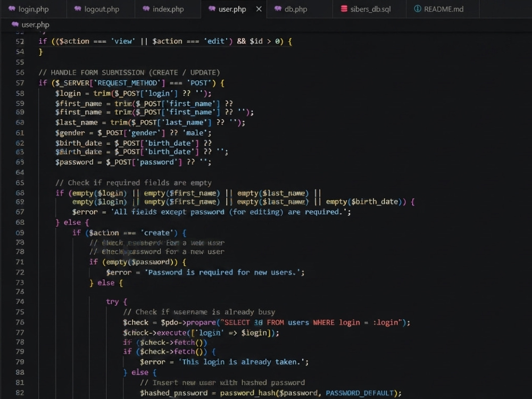The width and height of the screenshot is (532, 399).
Task: Click line number 57 in the gutter
Action: coord(20,83)
